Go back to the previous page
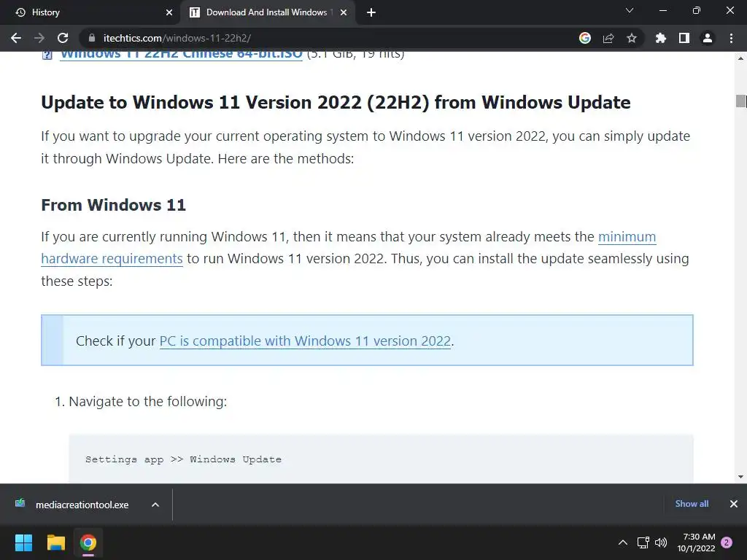The image size is (747, 560). pos(16,38)
